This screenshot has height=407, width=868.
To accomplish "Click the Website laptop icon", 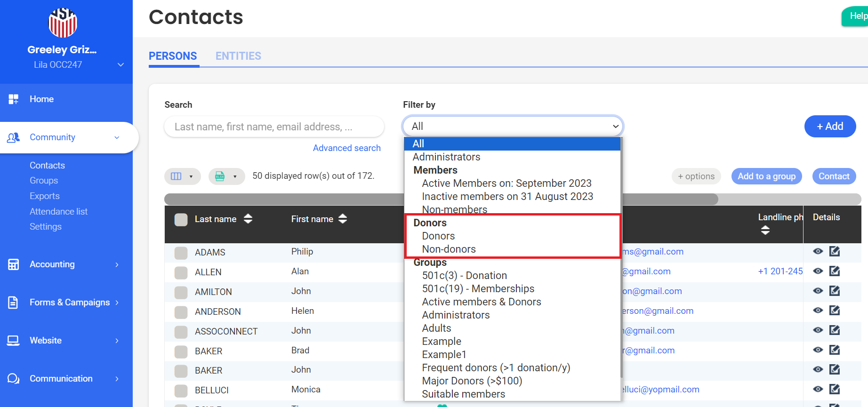I will click(x=13, y=341).
